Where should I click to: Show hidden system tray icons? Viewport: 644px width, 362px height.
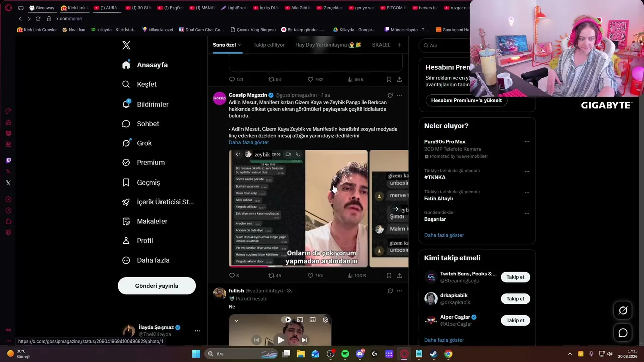tap(570, 354)
